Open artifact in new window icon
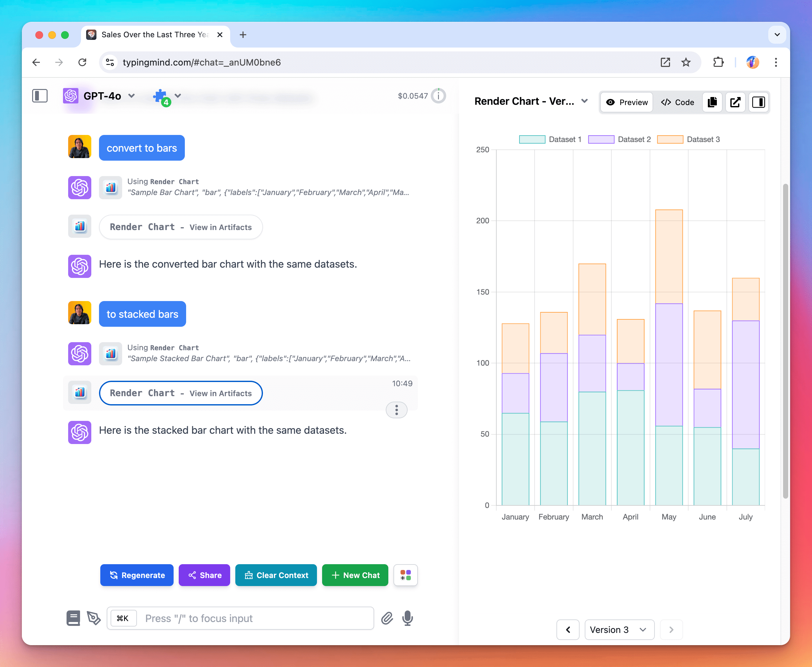This screenshot has width=812, height=667. tap(735, 102)
